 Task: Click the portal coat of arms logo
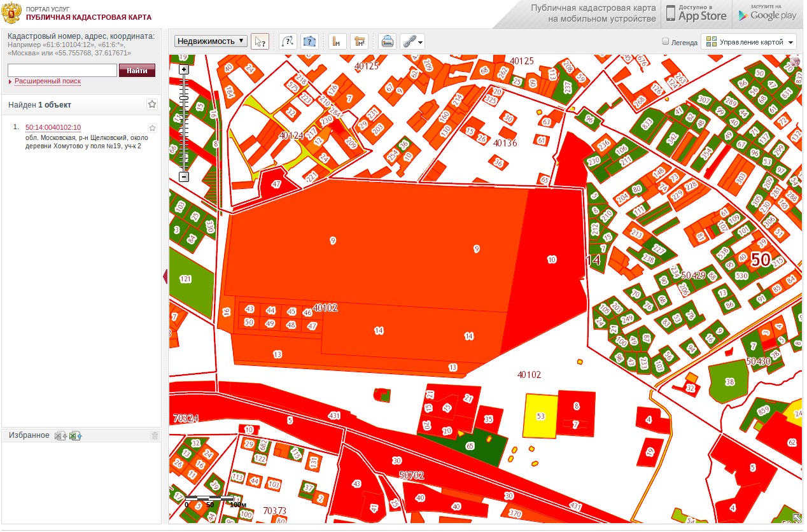pos(11,14)
